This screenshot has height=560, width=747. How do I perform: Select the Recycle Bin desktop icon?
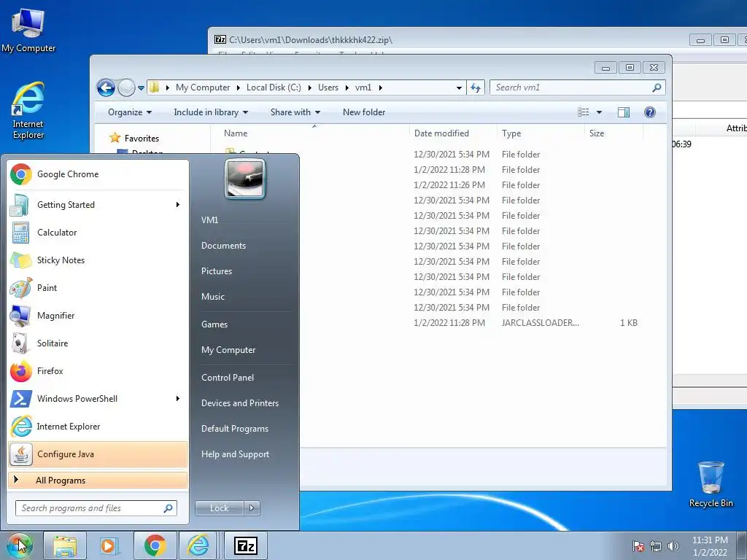tap(711, 484)
